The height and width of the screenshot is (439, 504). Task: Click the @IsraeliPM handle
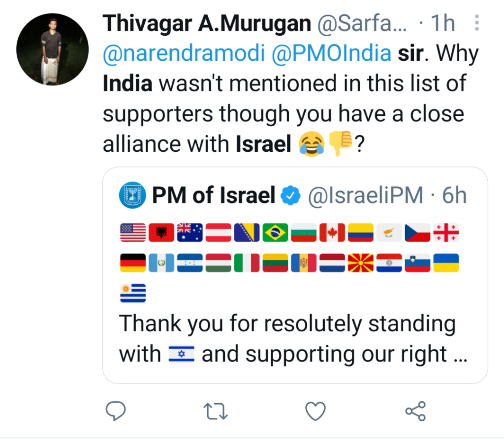[366, 195]
